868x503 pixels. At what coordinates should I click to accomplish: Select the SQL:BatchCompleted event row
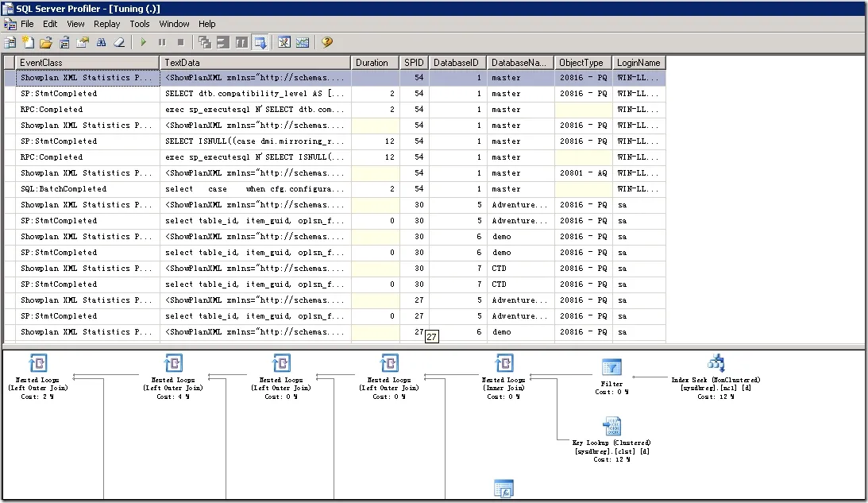(x=334, y=189)
